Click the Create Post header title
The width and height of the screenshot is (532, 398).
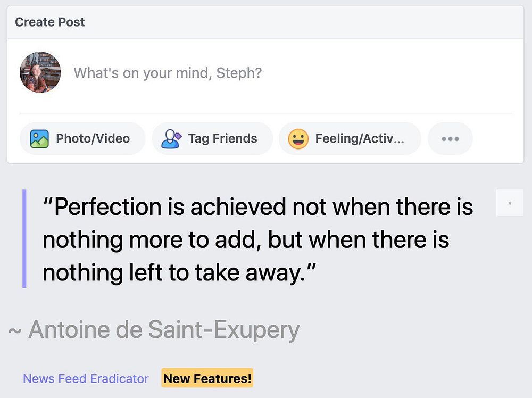pyautogui.click(x=50, y=22)
